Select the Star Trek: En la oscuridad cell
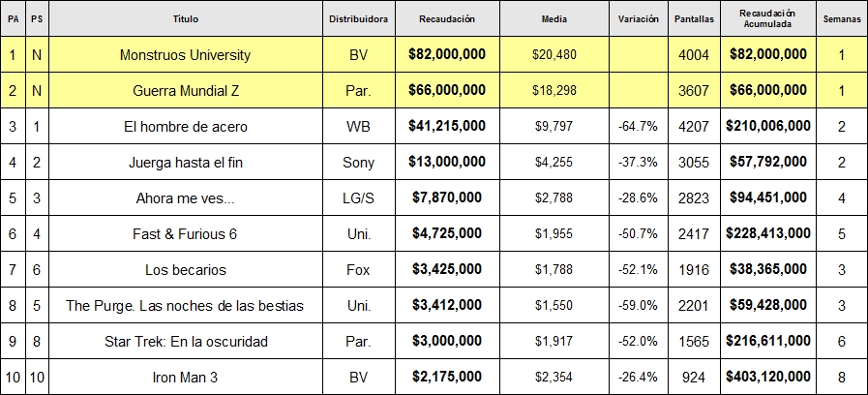 [x=186, y=341]
